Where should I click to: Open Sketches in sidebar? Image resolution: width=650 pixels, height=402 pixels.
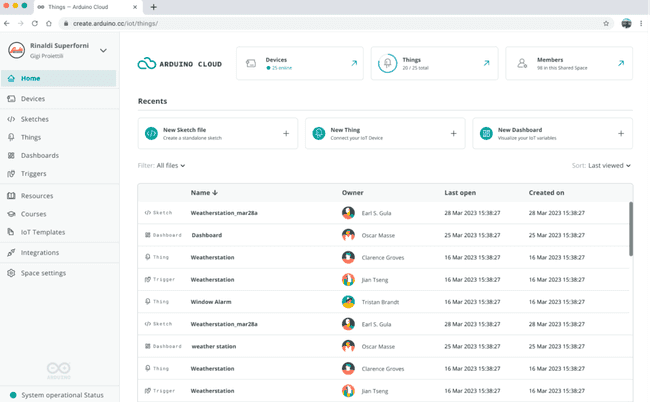pos(35,119)
